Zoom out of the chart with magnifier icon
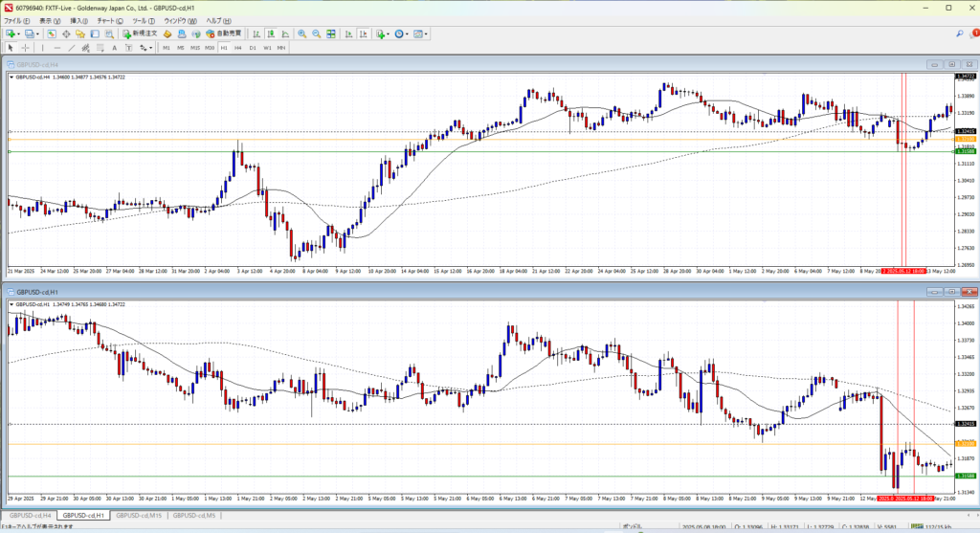The image size is (980, 533). pyautogui.click(x=316, y=33)
